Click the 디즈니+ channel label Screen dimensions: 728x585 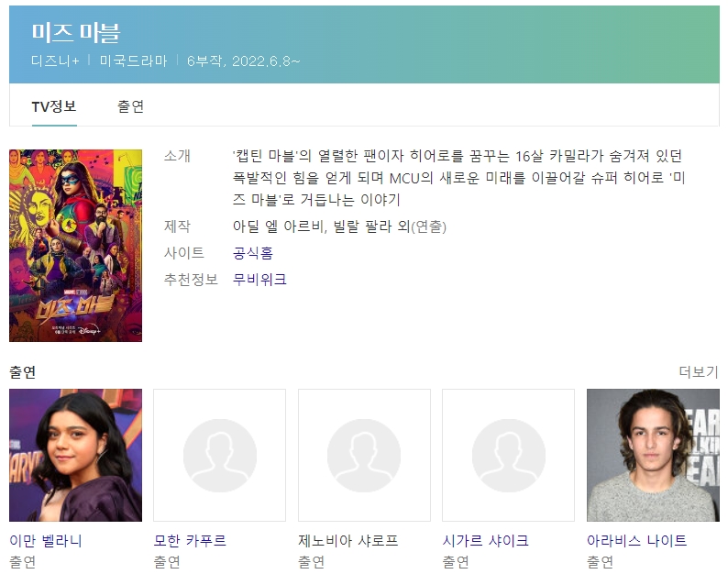(55, 61)
